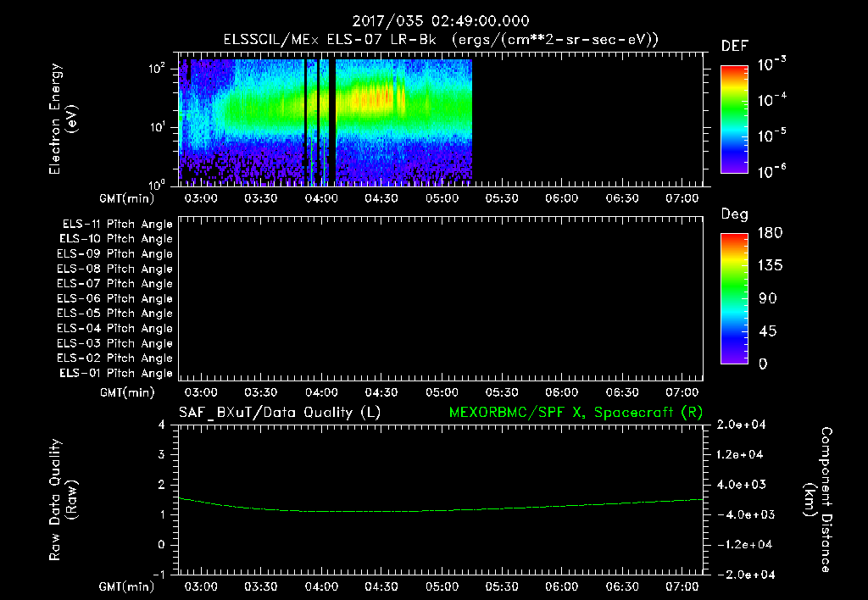868x600 pixels.
Task: Click the 04:30 tick under the pitch angle panel
Action: click(x=381, y=392)
